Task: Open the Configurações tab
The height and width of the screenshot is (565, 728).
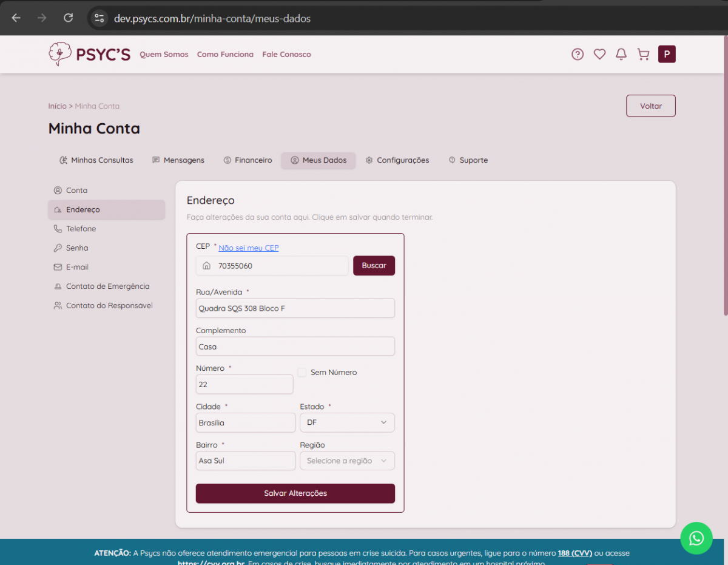Action: point(397,160)
